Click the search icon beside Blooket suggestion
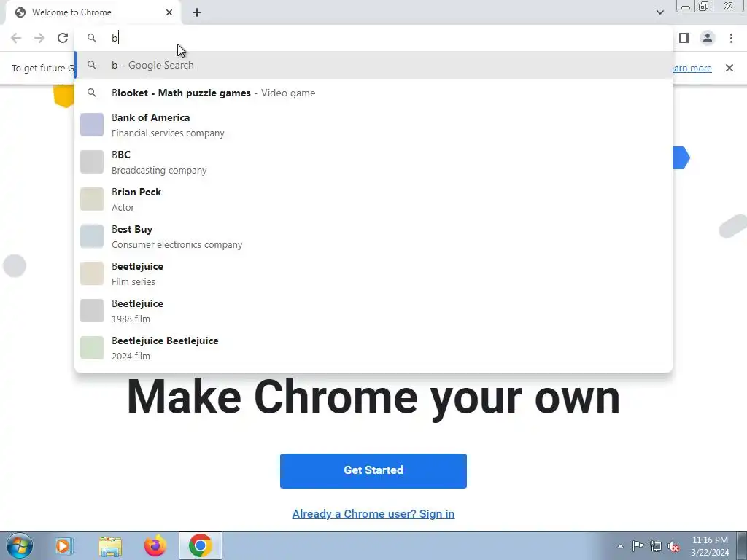This screenshot has height=560, width=747. coord(92,93)
